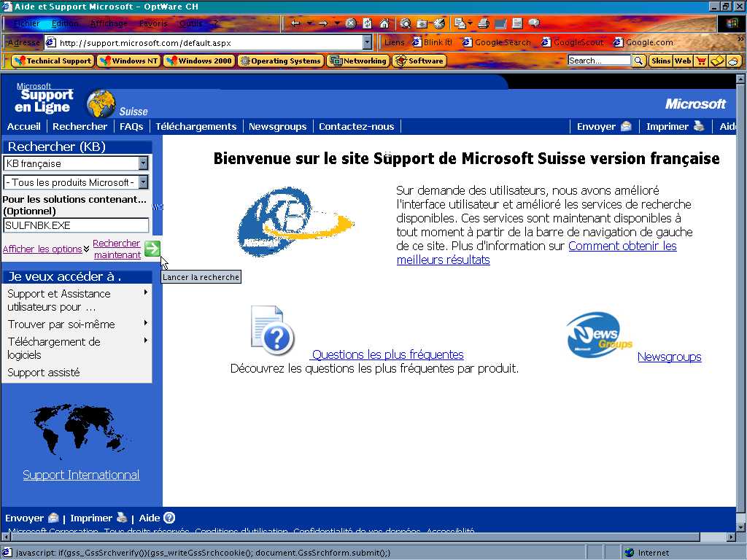This screenshot has width=747, height=560.
Task: Click Imprimer in the top navigation bar
Action: tap(675, 127)
